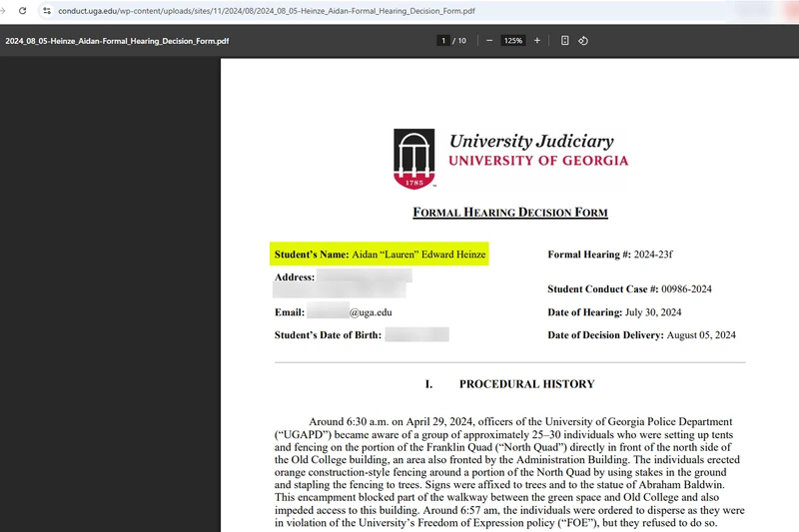Image resolution: width=799 pixels, height=532 pixels.
Task: Select the PDF file name title
Action: pos(117,41)
